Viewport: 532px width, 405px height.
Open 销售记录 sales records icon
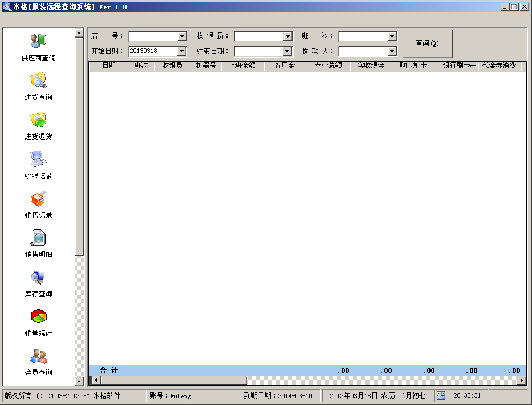pyautogui.click(x=38, y=198)
